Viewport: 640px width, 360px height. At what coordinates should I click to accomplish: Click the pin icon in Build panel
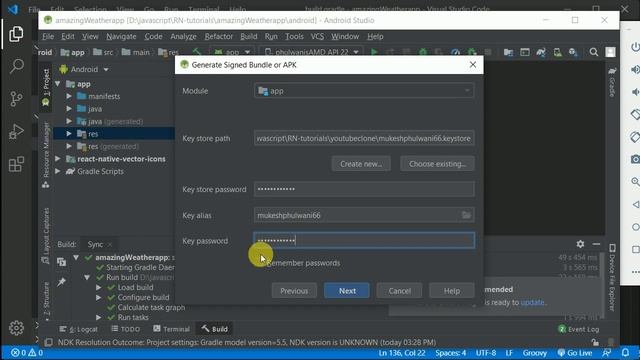(62, 282)
